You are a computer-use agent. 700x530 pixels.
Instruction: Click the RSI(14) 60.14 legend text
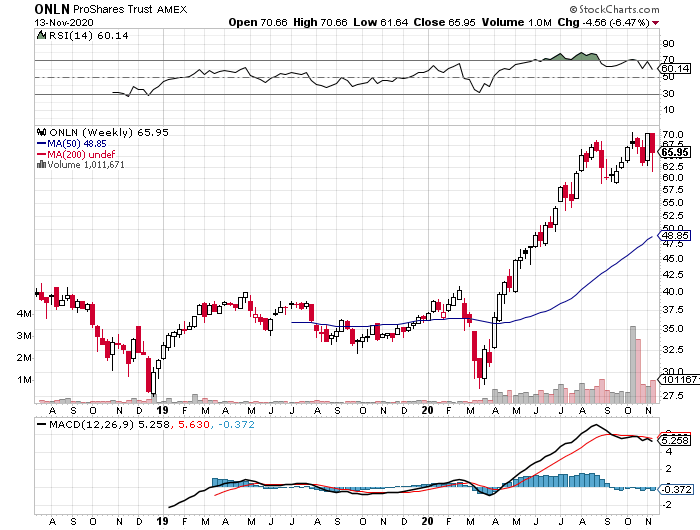point(88,35)
